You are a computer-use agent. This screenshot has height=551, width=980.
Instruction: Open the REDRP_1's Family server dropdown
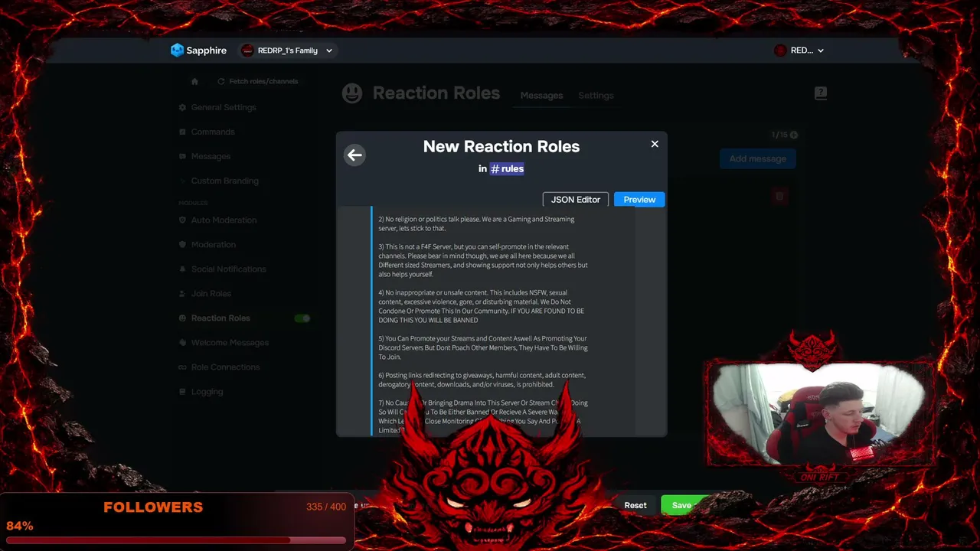coord(287,51)
